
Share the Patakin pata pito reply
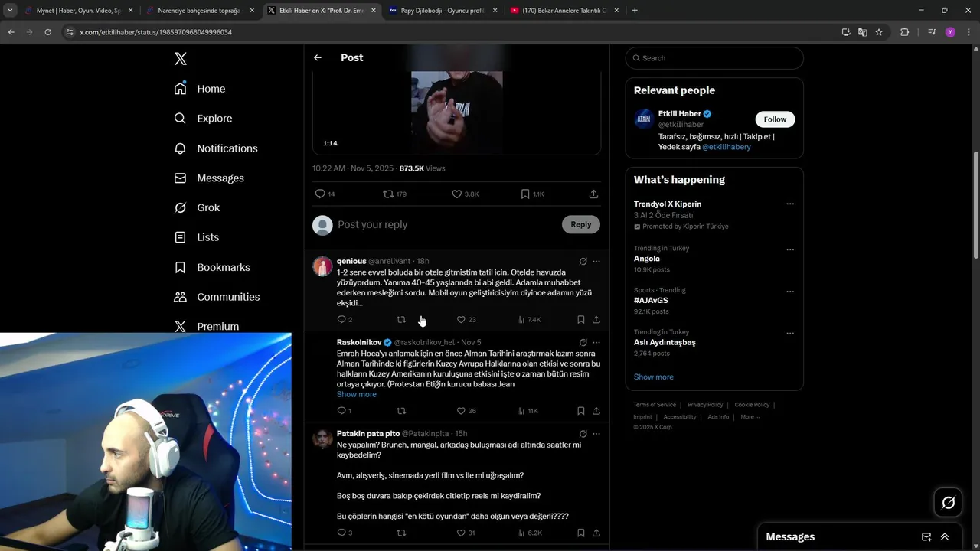pos(596,533)
